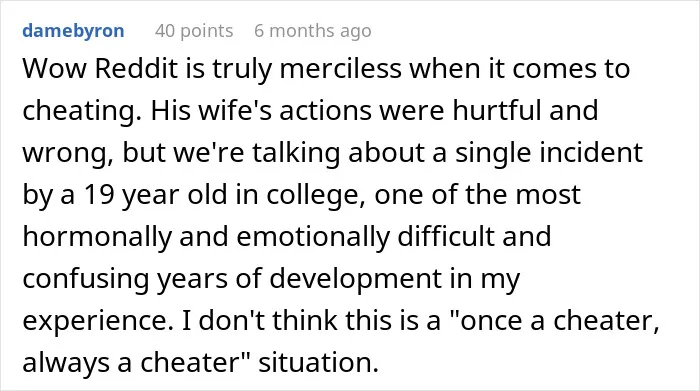Click the word confusing in the sixth line

[x=85, y=279]
